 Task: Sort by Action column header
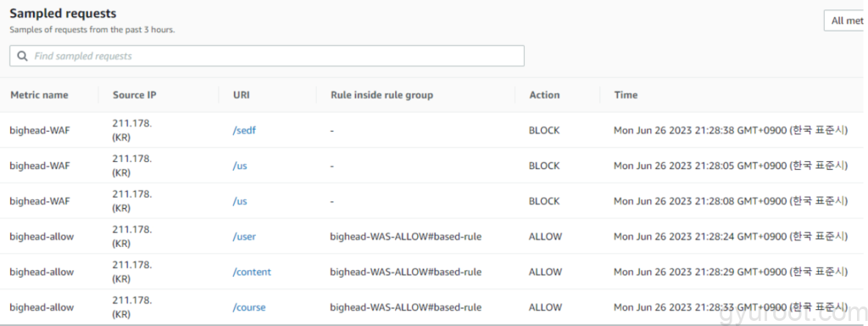pyautogui.click(x=544, y=95)
